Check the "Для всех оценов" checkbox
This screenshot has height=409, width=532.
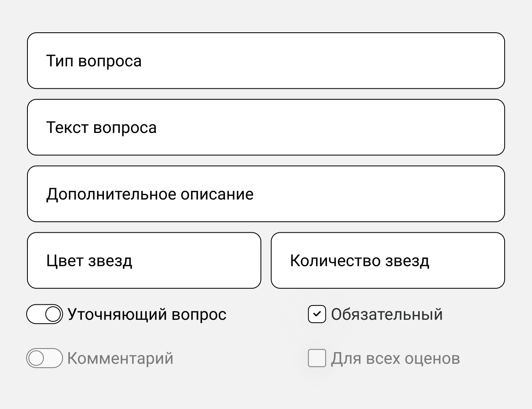coord(317,358)
